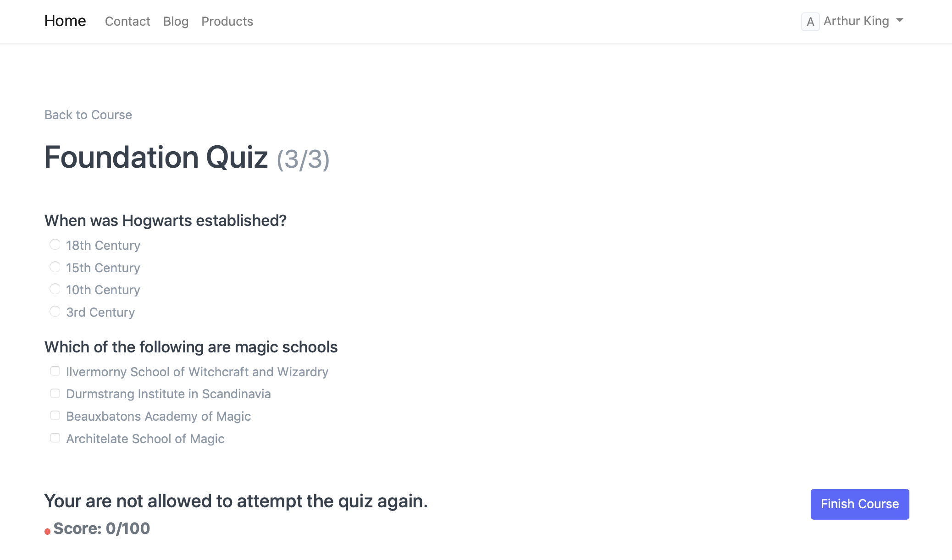The image size is (952, 560).
Task: Tick the Durmstrang Institute in Scandinavia checkbox
Action: (55, 394)
